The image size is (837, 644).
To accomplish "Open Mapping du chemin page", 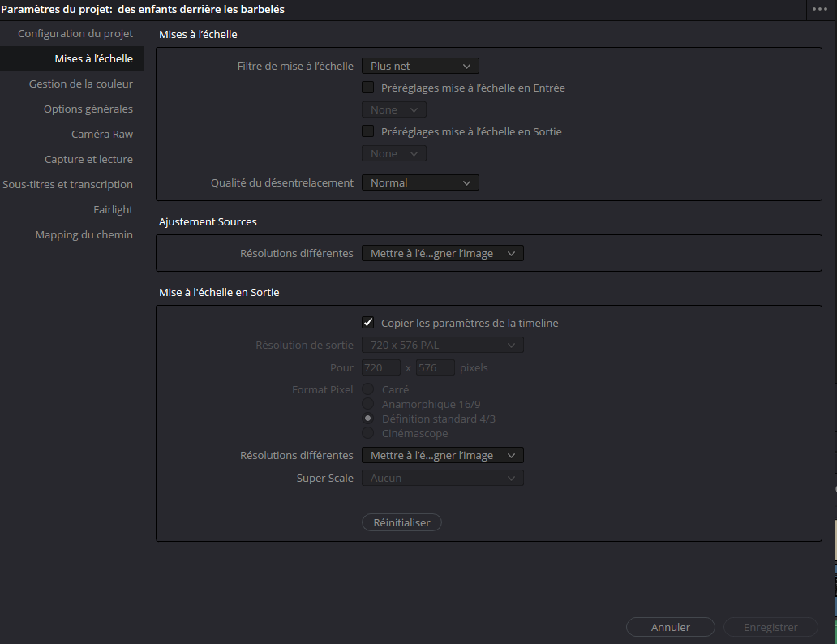I will pos(84,234).
